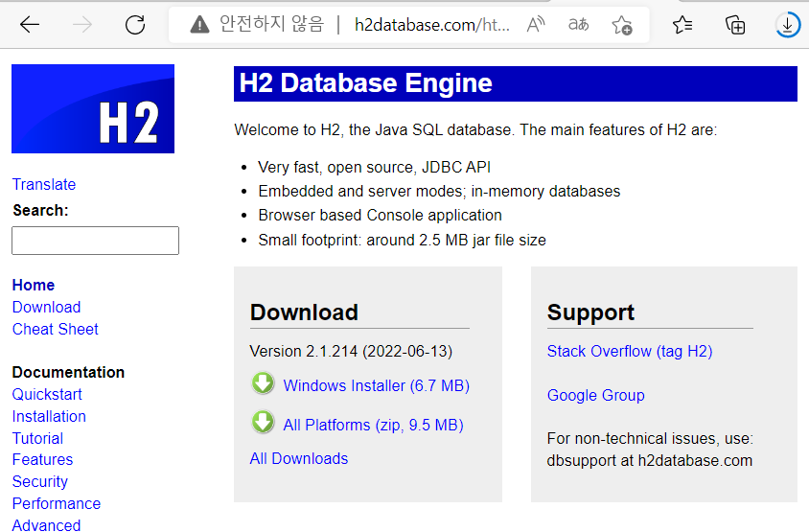
Task: Click the h2database.com address bar URL
Action: pos(432,25)
